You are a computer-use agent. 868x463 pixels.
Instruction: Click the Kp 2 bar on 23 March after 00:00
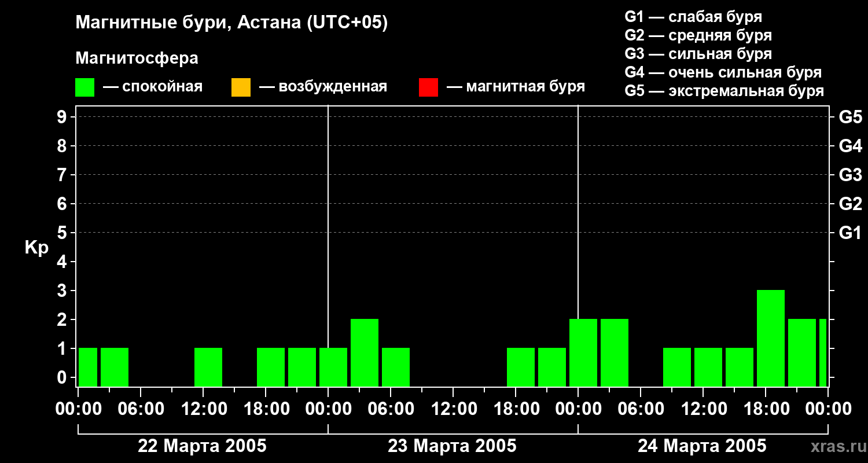(365, 352)
